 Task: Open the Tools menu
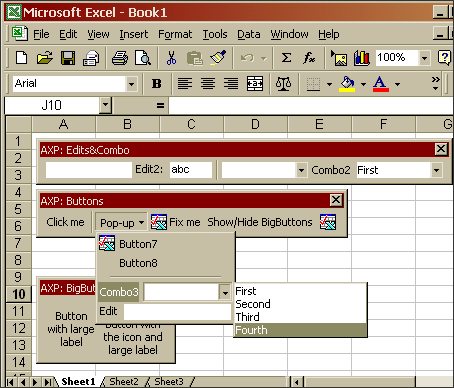pos(215,34)
